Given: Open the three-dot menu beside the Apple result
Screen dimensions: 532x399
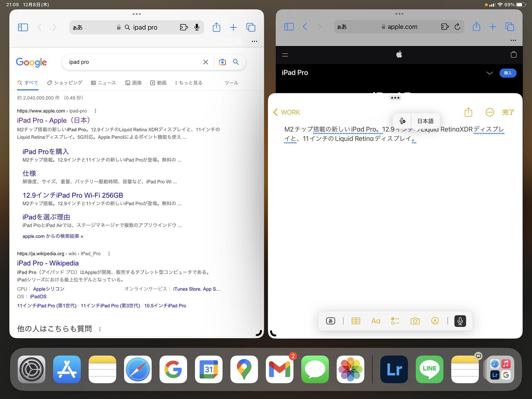Looking at the screenshot, I should pyautogui.click(x=95, y=111).
